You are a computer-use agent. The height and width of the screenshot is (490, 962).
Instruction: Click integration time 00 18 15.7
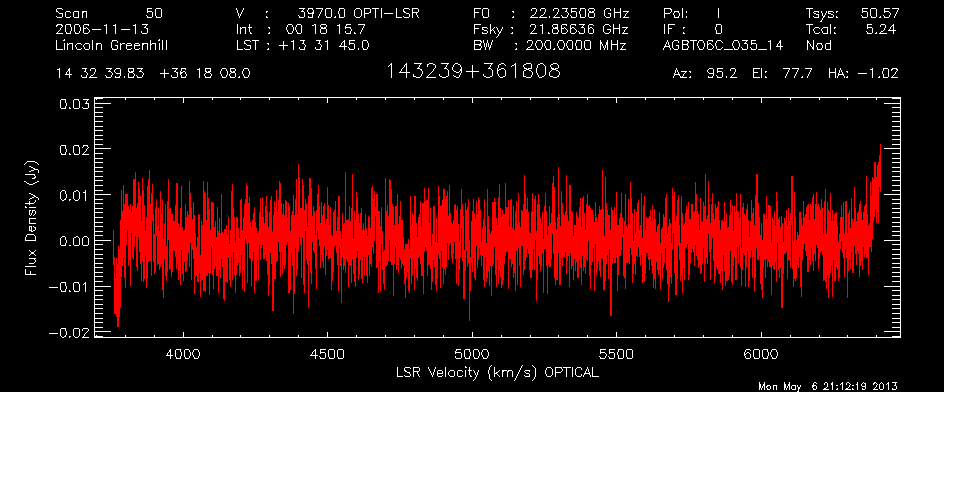[x=325, y=29]
